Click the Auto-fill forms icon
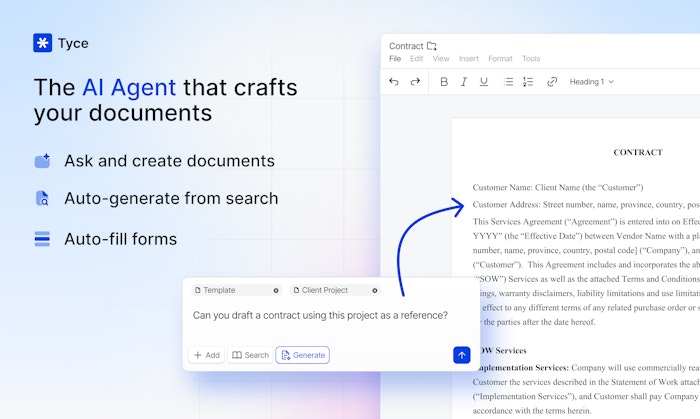 click(x=42, y=239)
